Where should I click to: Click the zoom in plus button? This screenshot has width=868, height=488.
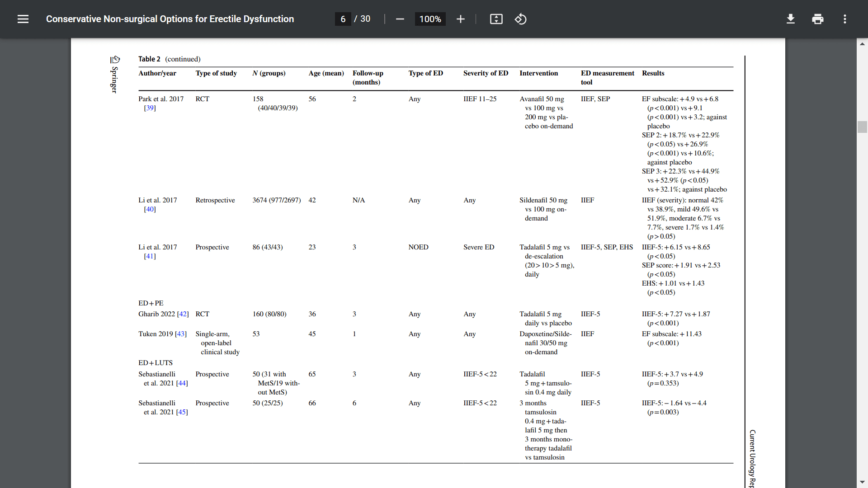tap(460, 19)
